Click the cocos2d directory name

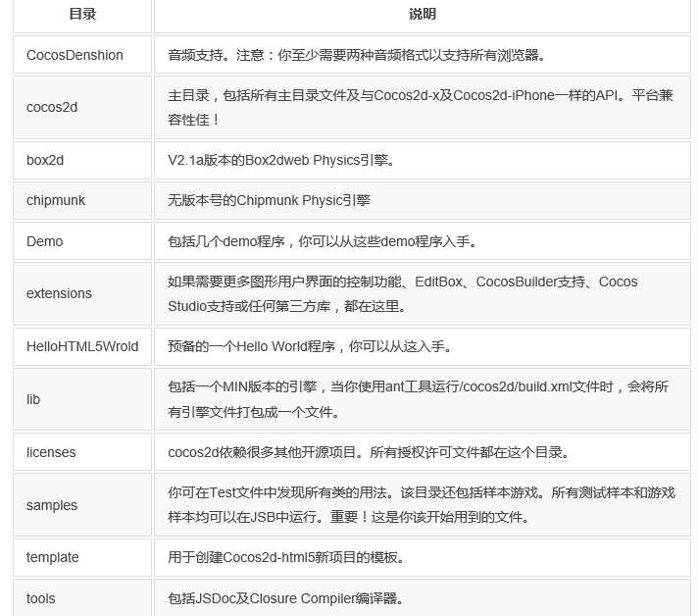tap(52, 107)
